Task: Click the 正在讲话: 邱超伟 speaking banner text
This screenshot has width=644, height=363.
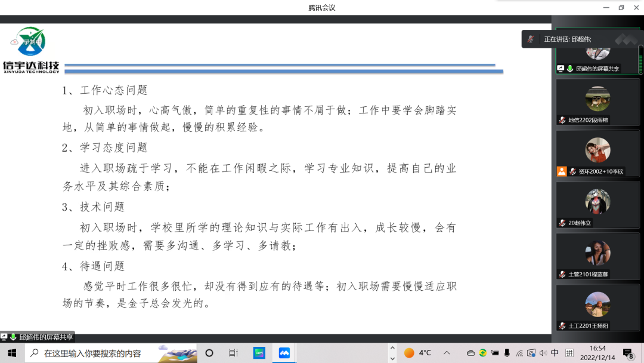Action: click(x=568, y=39)
